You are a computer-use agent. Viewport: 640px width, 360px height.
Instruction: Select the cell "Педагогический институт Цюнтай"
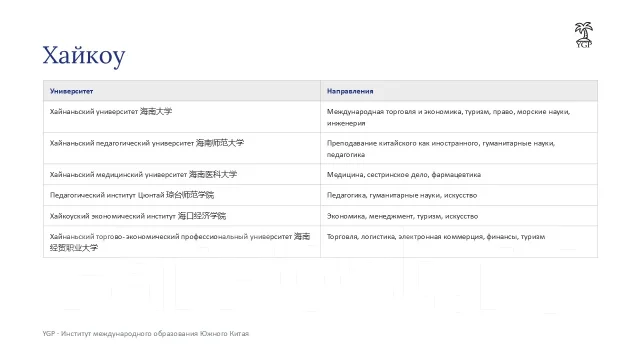[x=182, y=195]
